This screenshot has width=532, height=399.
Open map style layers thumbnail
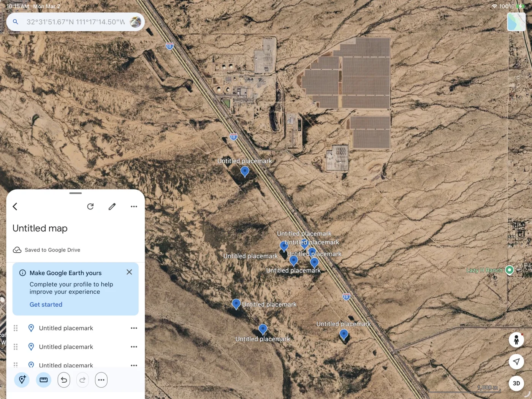[516, 22]
